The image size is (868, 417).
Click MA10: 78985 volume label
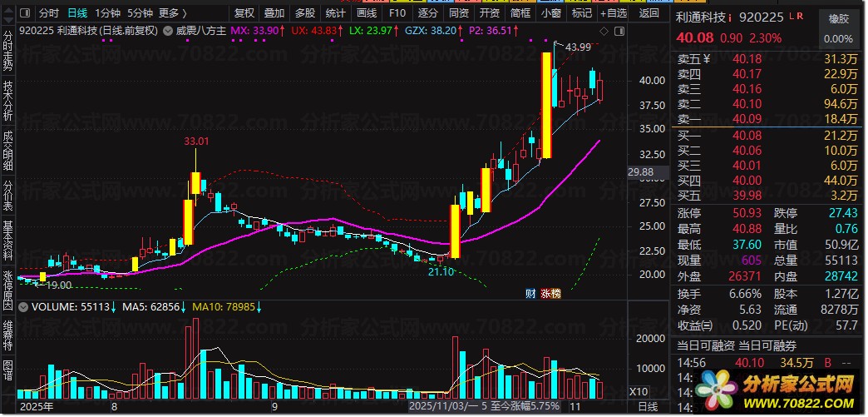point(227,306)
